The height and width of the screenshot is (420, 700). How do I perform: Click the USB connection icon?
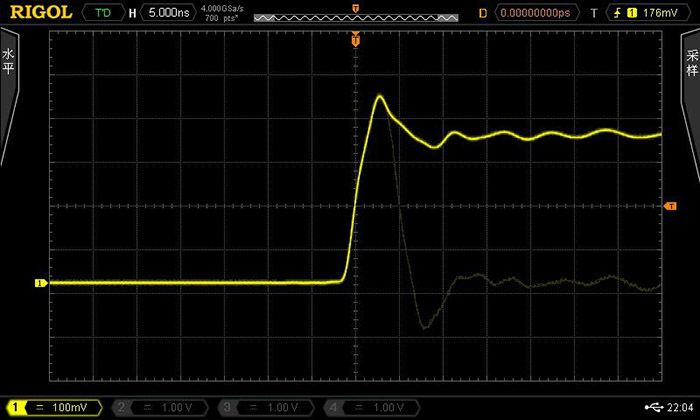point(654,407)
